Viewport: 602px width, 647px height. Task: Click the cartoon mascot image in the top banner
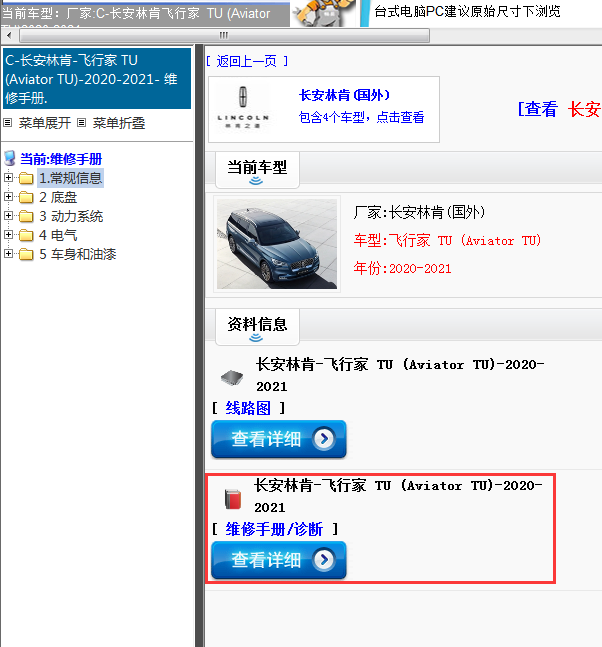click(323, 13)
